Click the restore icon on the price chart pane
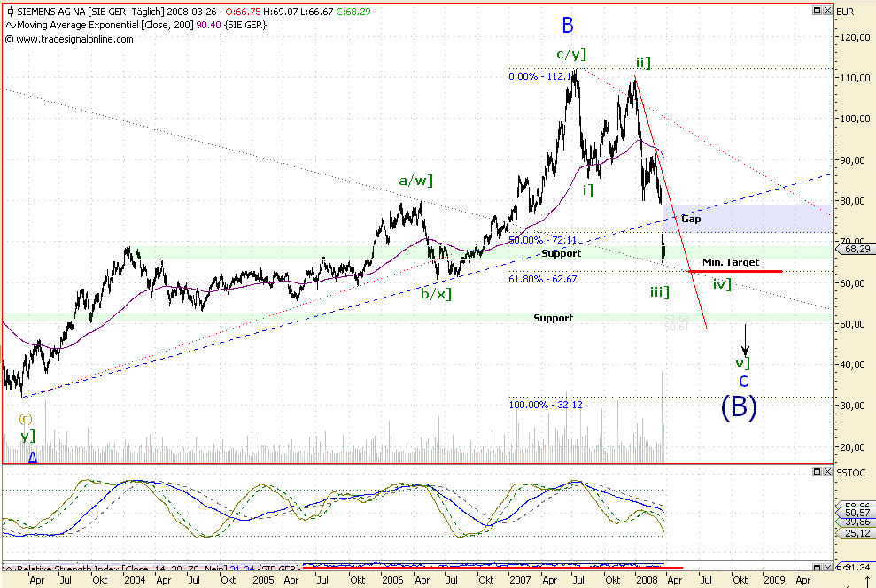 tap(817, 10)
